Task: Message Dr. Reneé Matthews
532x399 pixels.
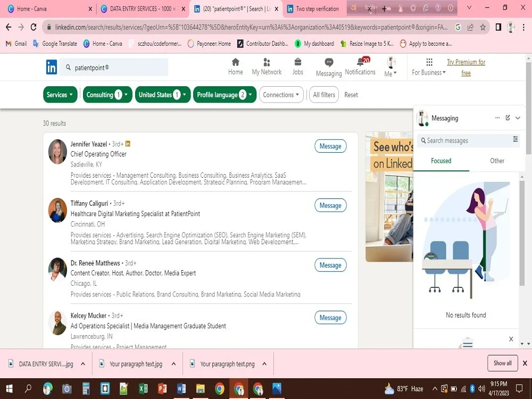Action: 330,265
